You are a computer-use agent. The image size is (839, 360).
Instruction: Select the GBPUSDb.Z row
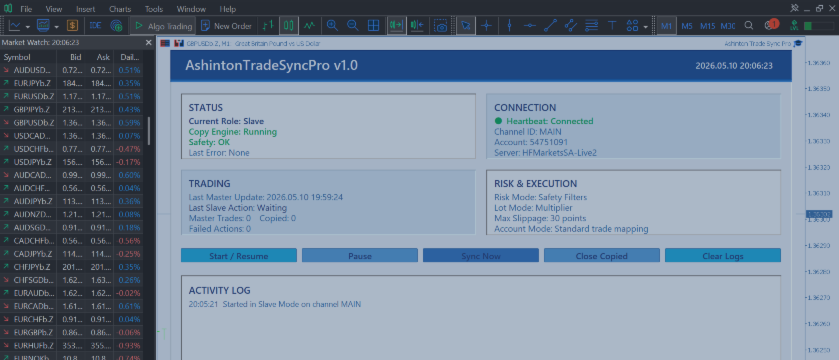72,122
